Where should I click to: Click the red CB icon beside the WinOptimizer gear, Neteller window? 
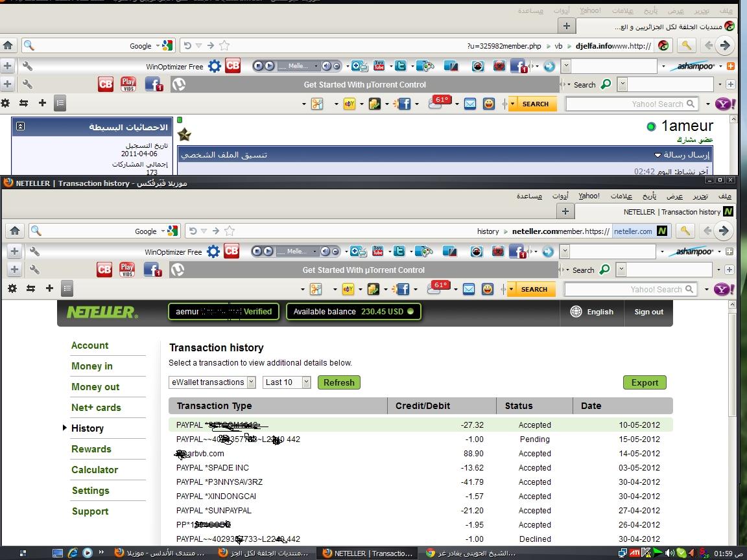[x=231, y=251]
